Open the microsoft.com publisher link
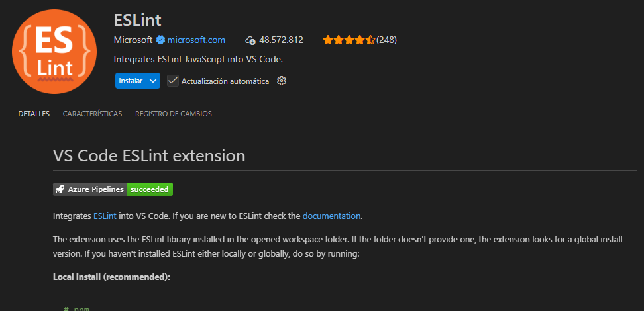This screenshot has width=644, height=311. click(196, 40)
